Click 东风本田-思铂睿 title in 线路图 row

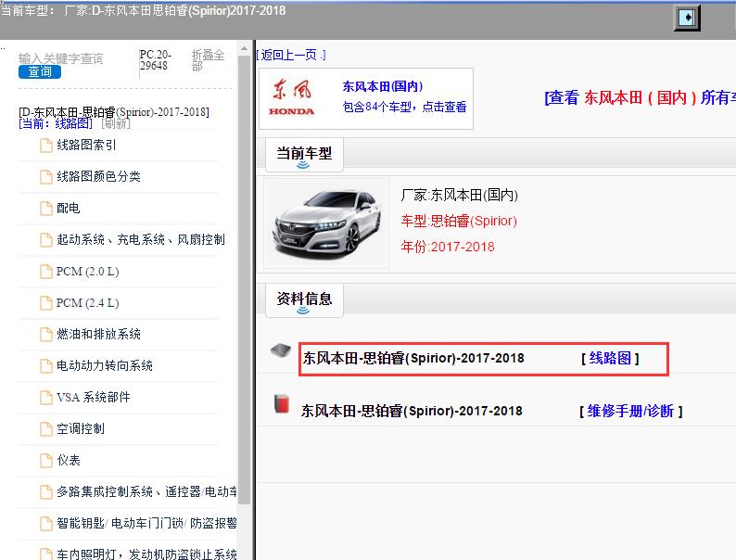tap(413, 358)
